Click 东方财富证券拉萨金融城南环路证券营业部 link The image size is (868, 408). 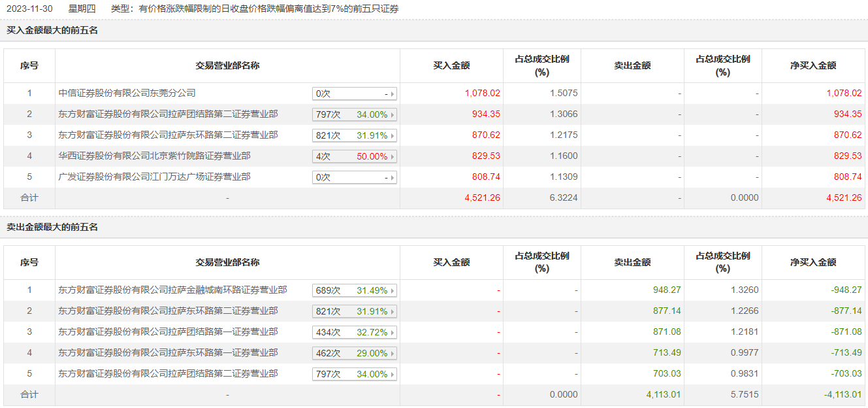tap(172, 290)
